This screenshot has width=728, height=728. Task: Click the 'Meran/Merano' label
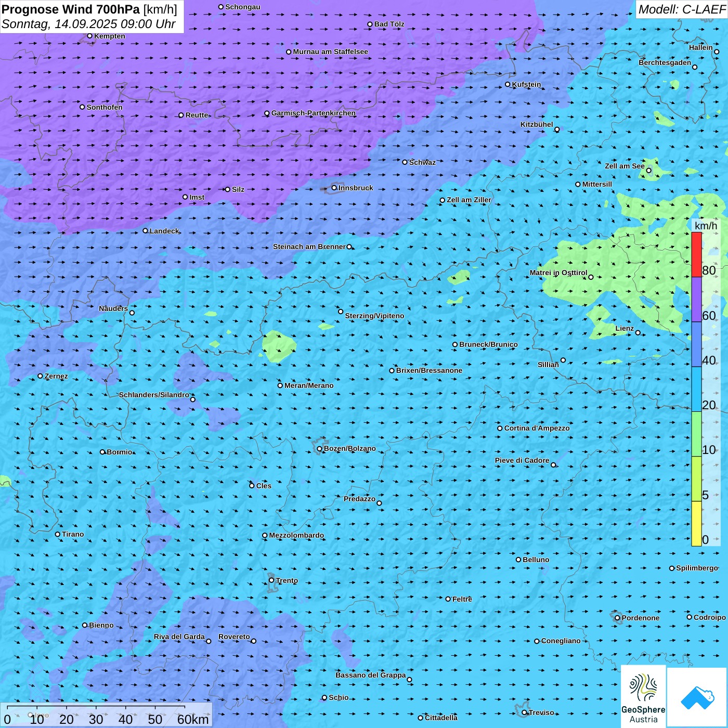309,385
